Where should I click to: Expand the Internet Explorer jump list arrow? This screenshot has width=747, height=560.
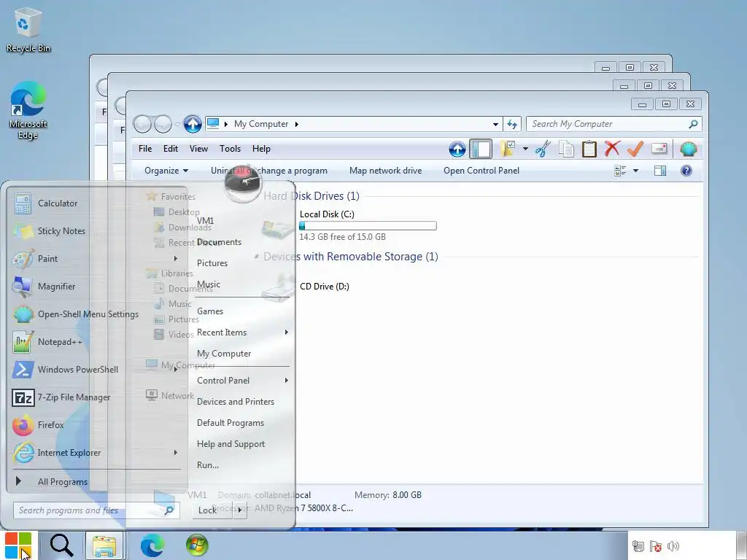tap(175, 452)
